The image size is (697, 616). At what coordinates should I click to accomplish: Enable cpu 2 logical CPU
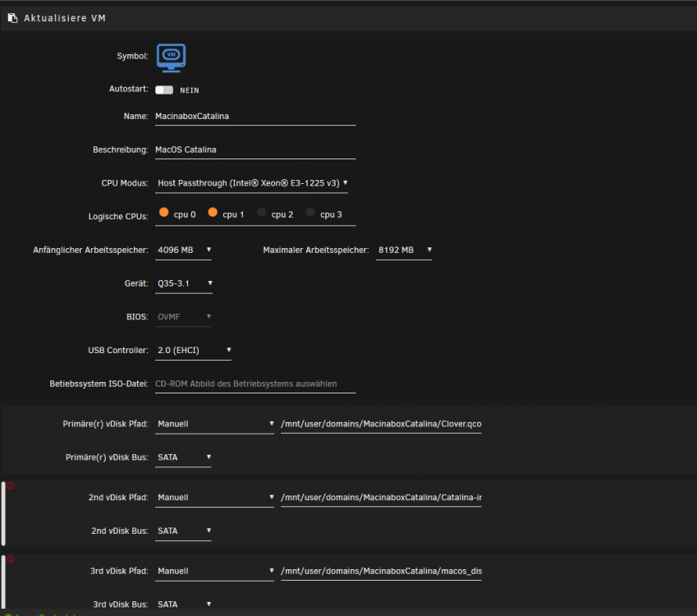[261, 213]
